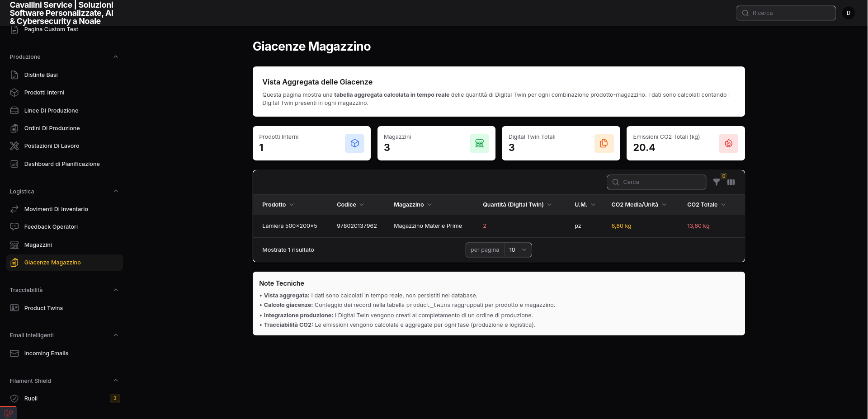
Task: Open the column visibility toggle icon
Action: pyautogui.click(x=731, y=182)
